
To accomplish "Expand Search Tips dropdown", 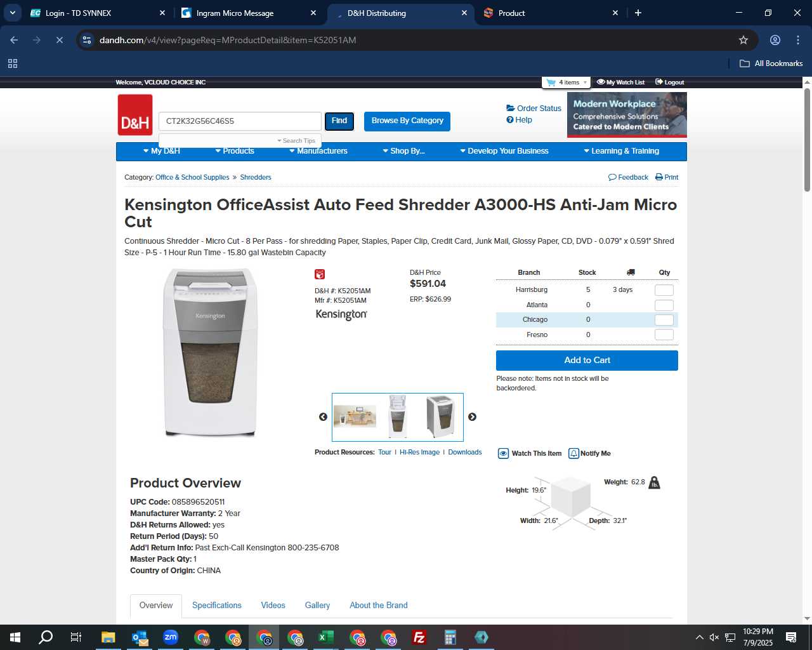I will pos(296,141).
